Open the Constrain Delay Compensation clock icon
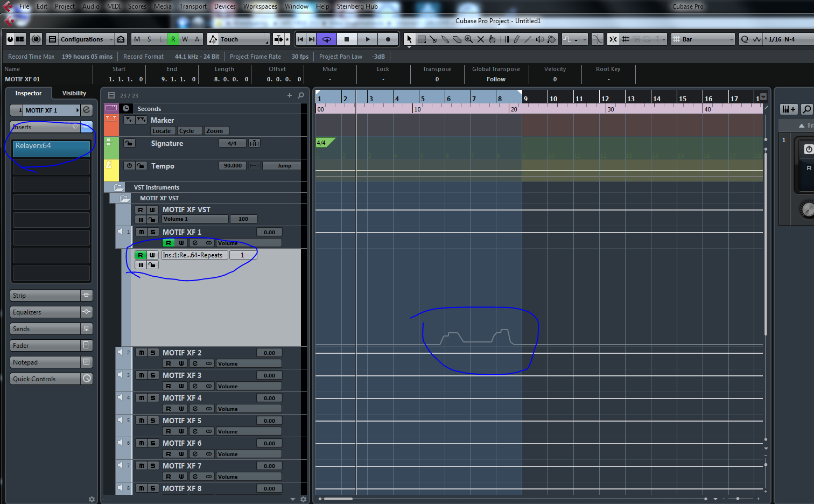 pyautogui.click(x=36, y=39)
